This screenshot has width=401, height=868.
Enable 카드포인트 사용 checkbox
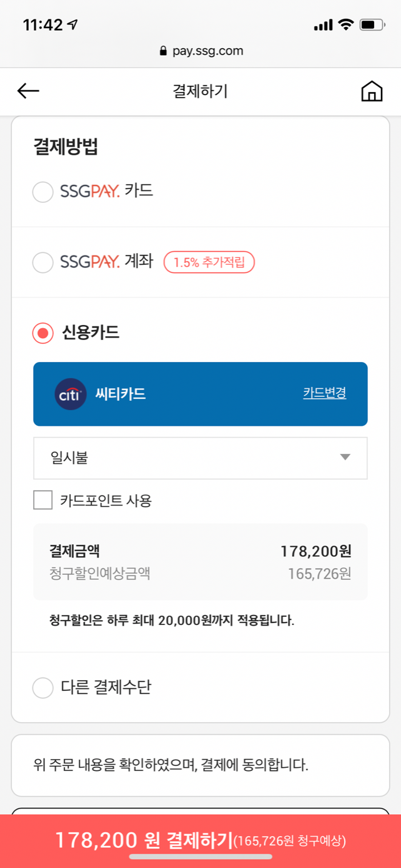tap(43, 500)
